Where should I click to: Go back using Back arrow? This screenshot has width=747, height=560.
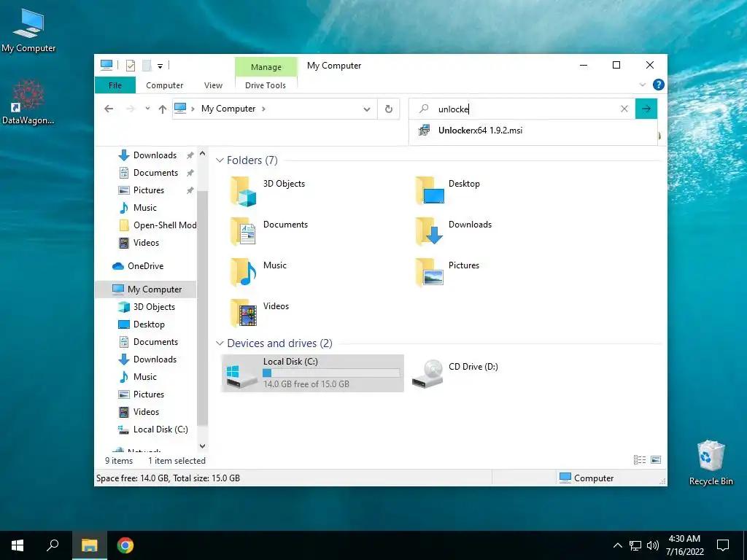[109, 109]
